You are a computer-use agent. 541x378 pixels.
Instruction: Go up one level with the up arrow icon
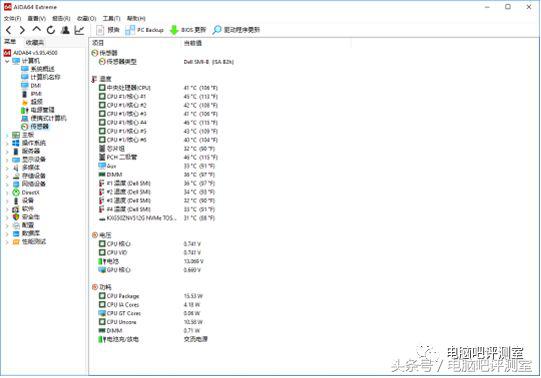(x=37, y=30)
